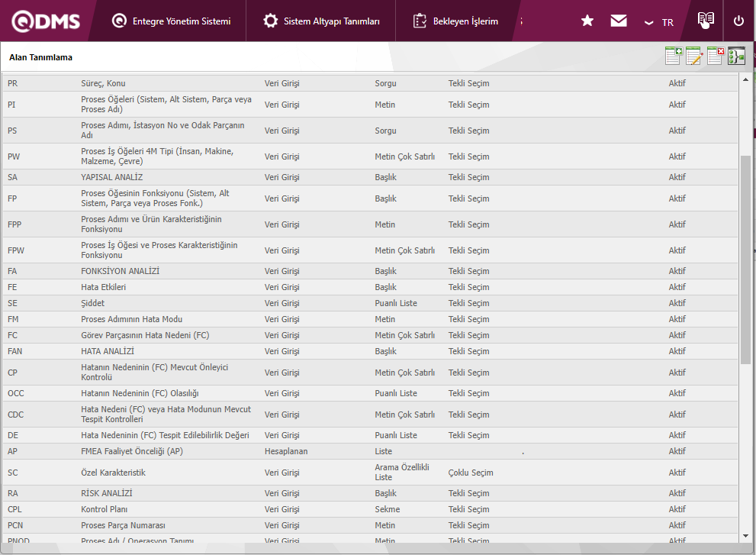Image resolution: width=756 pixels, height=555 pixels.
Task: Select the OCC row code
Action: coord(15,393)
